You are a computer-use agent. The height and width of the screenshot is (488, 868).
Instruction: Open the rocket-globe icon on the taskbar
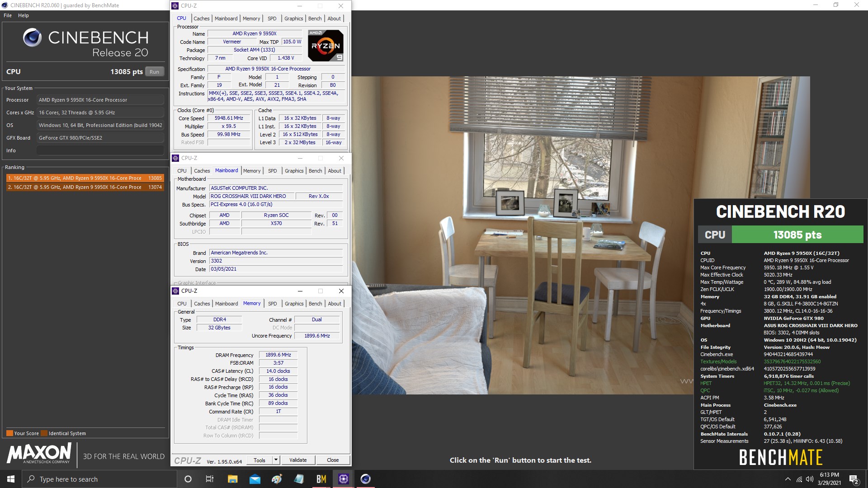pos(277,479)
